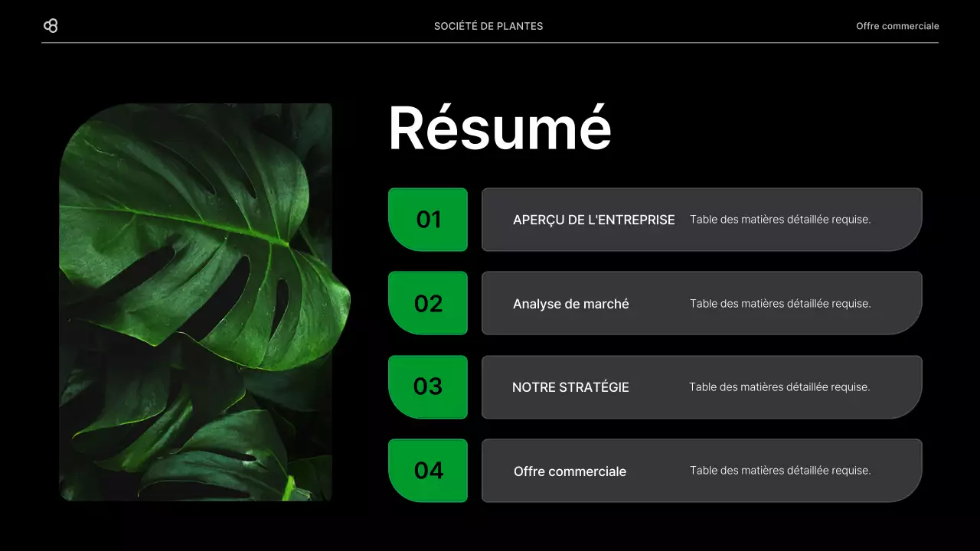Viewport: 980px width, 551px height.
Task: Select text next to APERÇU DE L'ENTREPRISE
Action: [780, 220]
